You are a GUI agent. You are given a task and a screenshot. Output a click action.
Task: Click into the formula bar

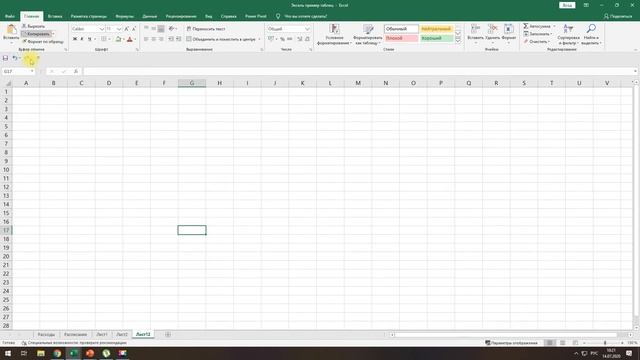358,71
